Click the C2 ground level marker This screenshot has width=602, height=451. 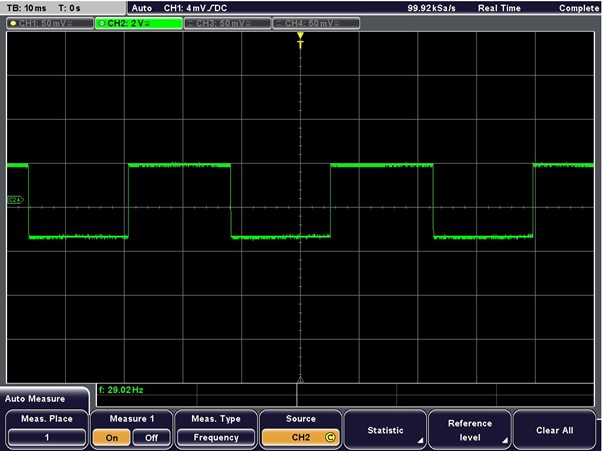pyautogui.click(x=15, y=200)
